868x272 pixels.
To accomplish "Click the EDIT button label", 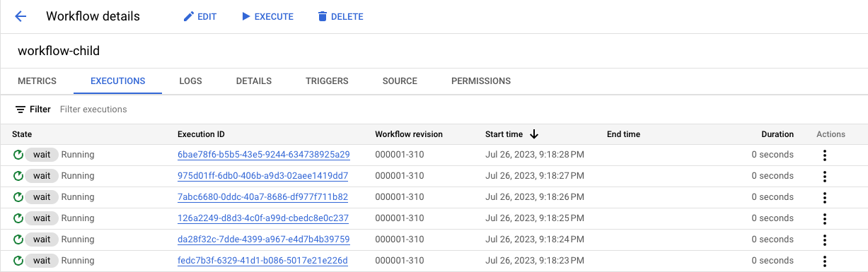I will click(207, 17).
